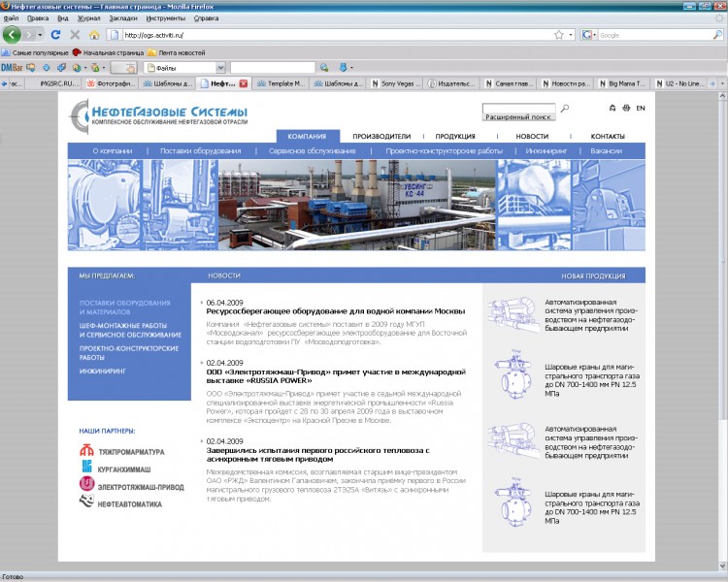Image resolution: width=728 pixels, height=582 pixels.
Task: Click the Stop loading X icon
Action: [x=75, y=35]
